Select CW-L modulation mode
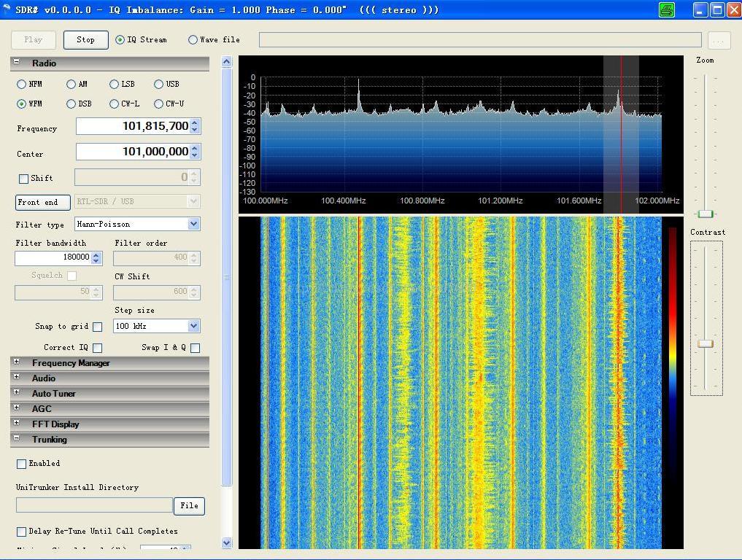The height and width of the screenshot is (560, 742). (x=114, y=104)
